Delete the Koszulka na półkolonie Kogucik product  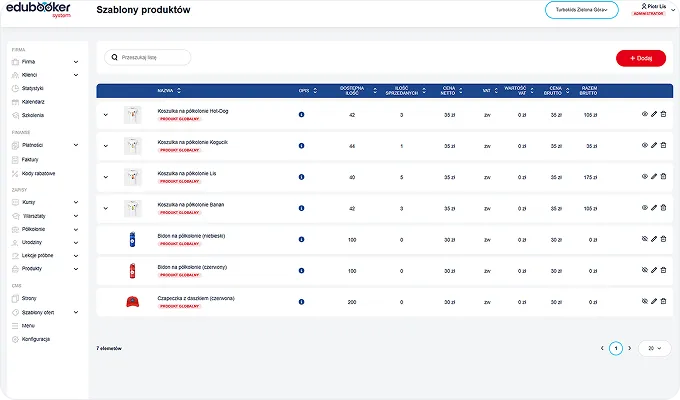pyautogui.click(x=663, y=146)
